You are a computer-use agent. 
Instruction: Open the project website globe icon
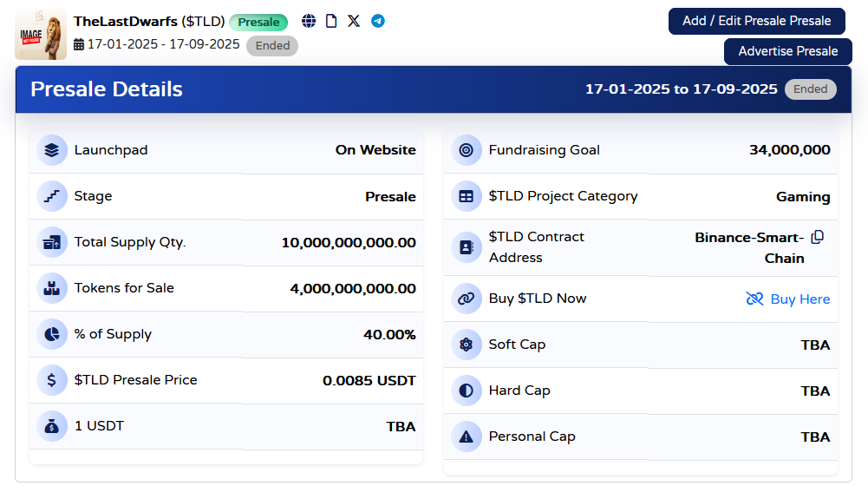coord(309,21)
